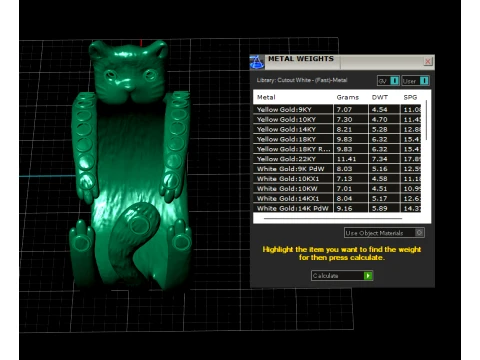
Task: Click the 5.28 DWT value
Action: (x=380, y=129)
